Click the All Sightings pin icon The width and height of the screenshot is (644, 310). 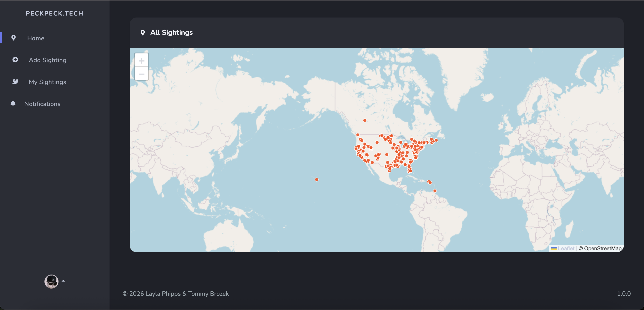tap(143, 32)
